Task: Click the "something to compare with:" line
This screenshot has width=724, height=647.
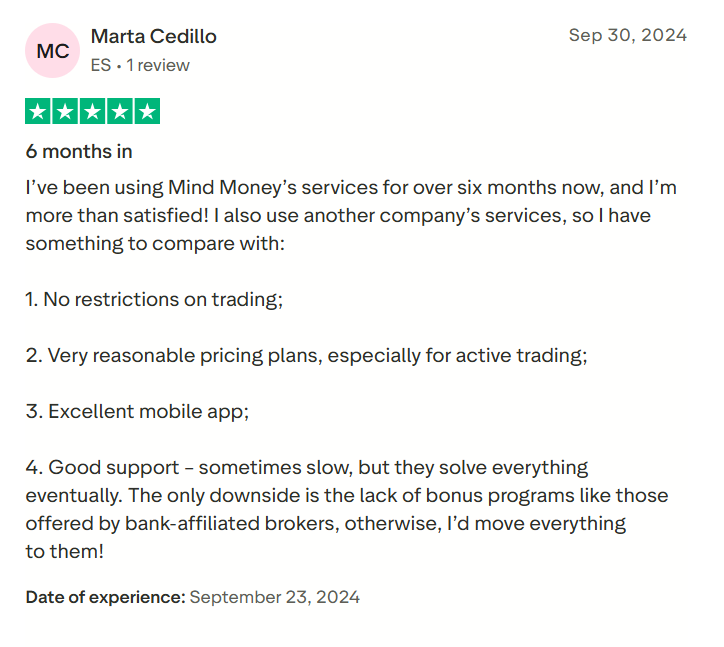Action: pyautogui.click(x=155, y=243)
